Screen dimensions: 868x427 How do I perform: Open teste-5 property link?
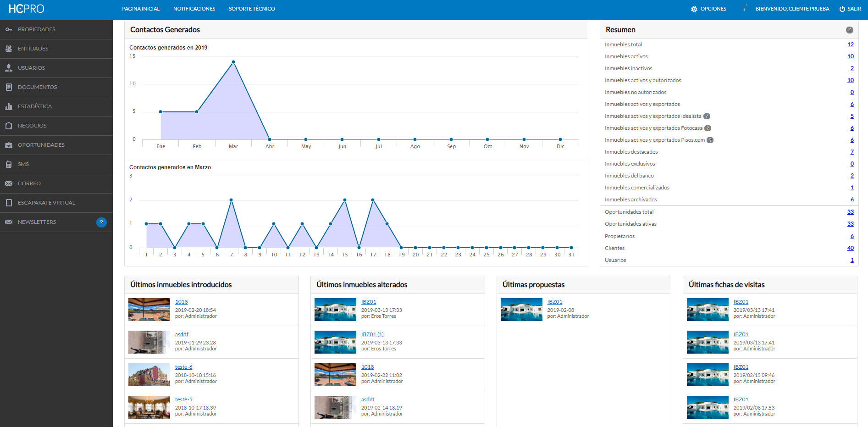[x=184, y=399]
